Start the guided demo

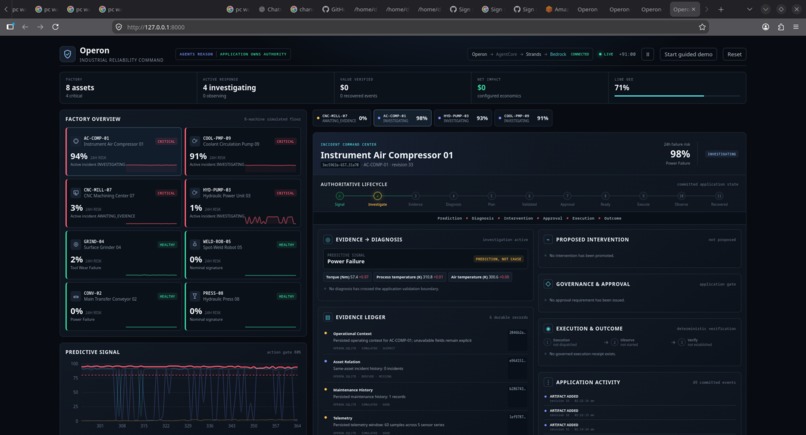688,54
